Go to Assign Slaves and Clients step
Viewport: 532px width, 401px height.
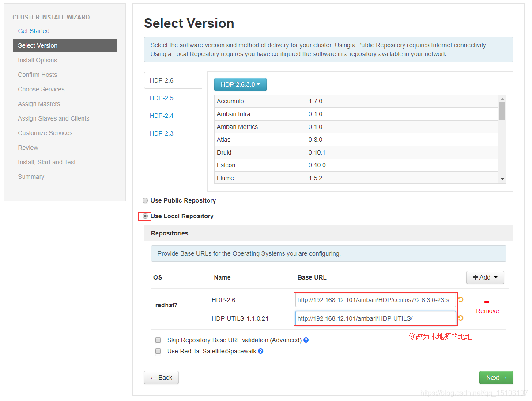53,118
